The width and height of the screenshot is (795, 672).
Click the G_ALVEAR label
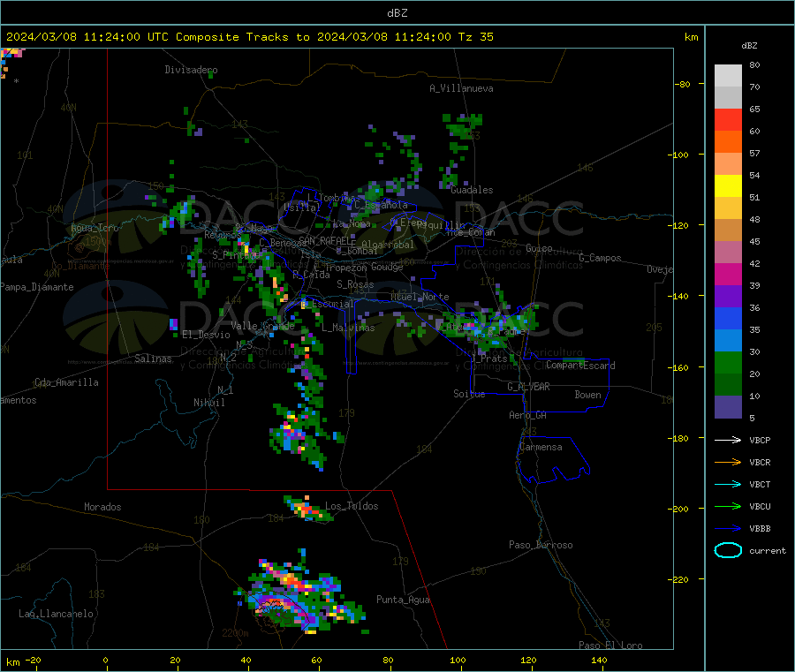click(528, 387)
